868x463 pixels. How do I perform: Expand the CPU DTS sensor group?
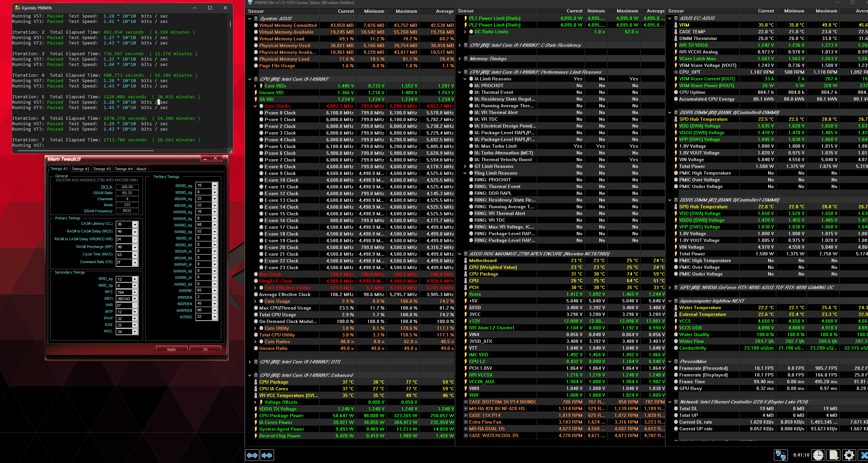point(250,362)
